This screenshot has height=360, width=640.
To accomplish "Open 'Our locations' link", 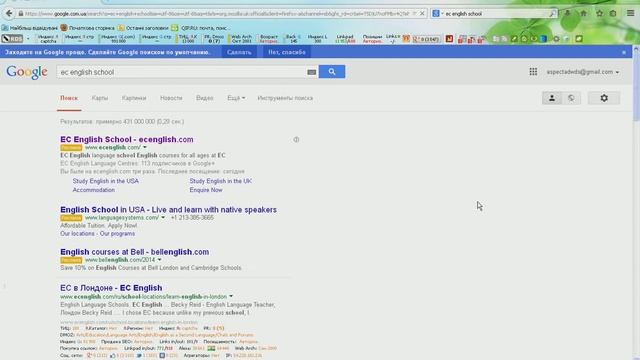I will (x=77, y=233).
